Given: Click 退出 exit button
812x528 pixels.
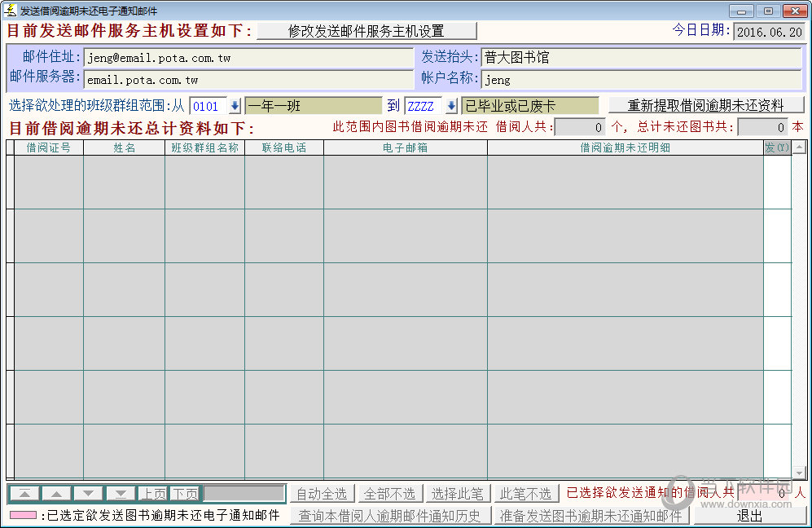Looking at the screenshot, I should point(749,516).
